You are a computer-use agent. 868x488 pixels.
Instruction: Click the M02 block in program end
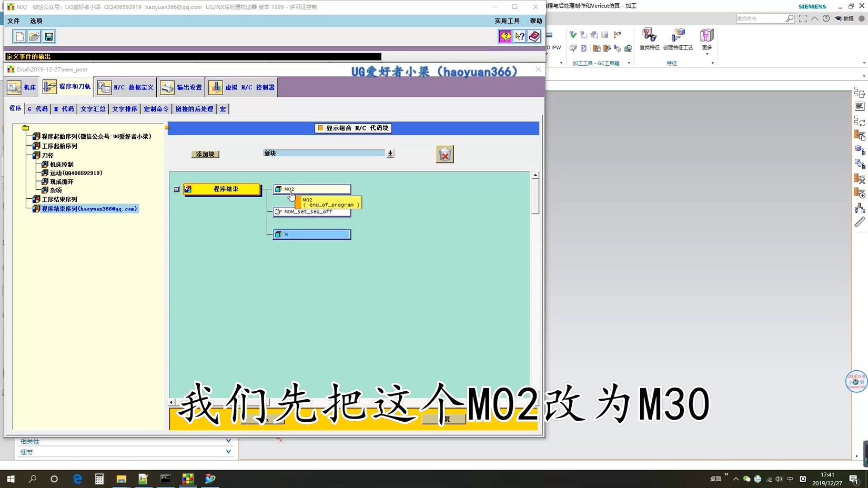312,189
